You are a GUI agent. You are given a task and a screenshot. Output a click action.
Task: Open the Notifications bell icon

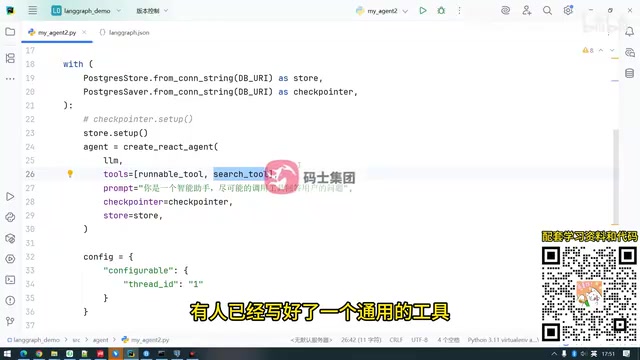click(x=629, y=32)
